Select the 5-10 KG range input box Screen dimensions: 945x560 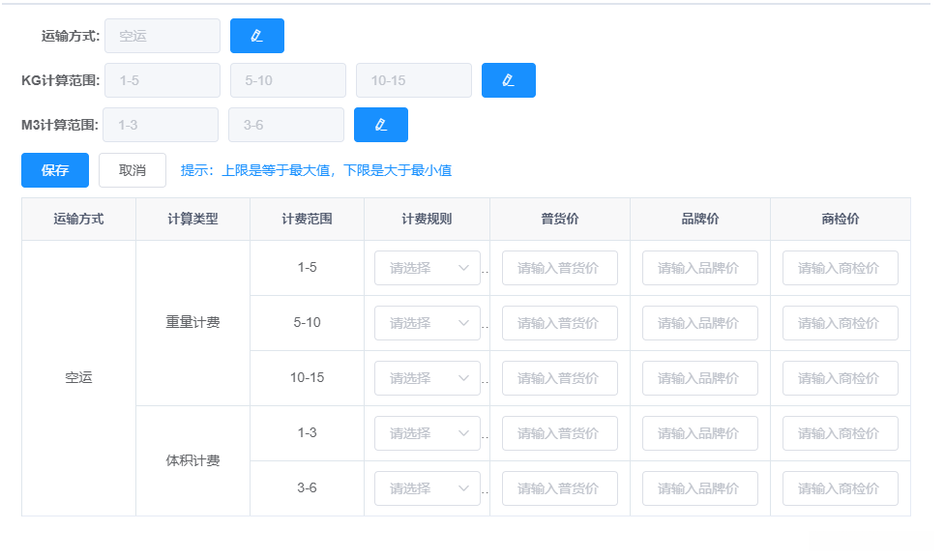click(x=287, y=80)
